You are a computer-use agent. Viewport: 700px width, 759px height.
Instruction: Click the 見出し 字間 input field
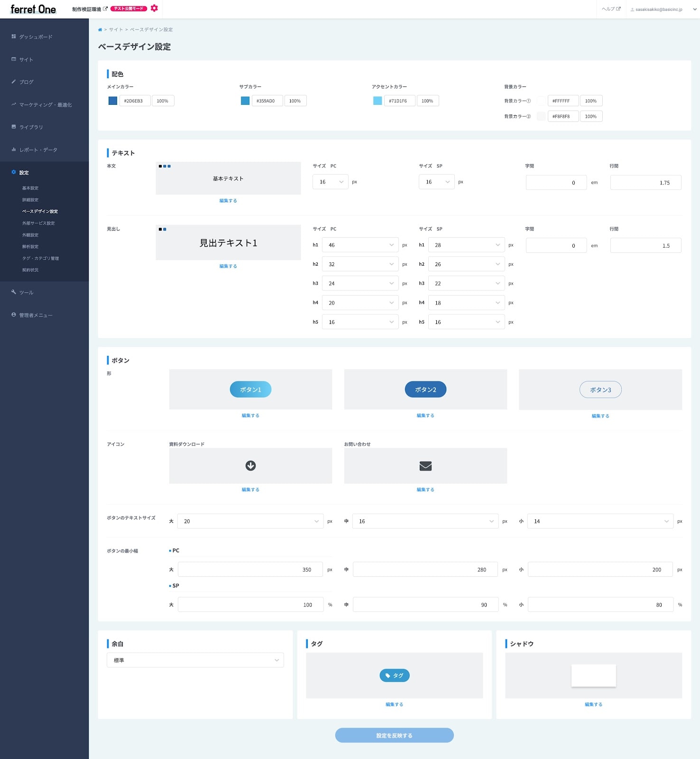[x=556, y=246]
